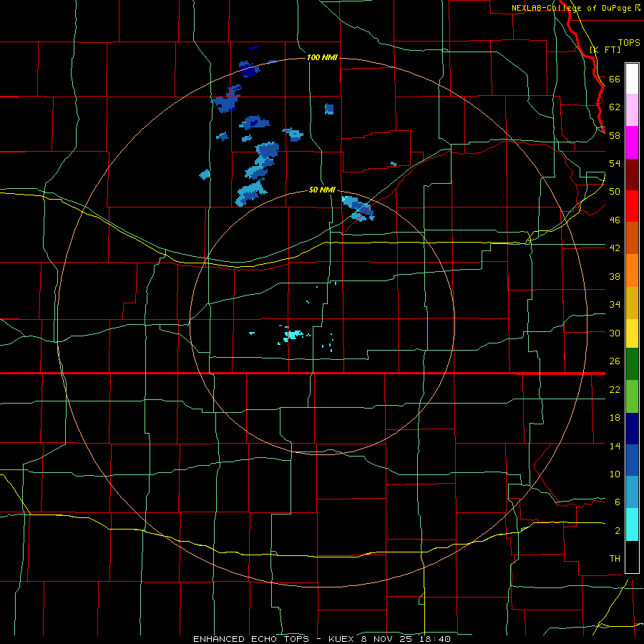The height and width of the screenshot is (644, 644).
Task: Click the 50 legend value
Action: (x=615, y=191)
